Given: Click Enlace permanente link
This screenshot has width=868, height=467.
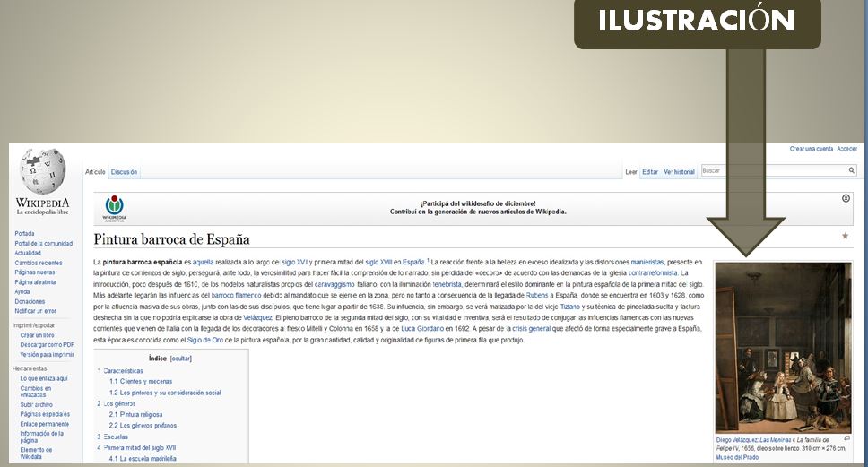Looking at the screenshot, I should 44,424.
